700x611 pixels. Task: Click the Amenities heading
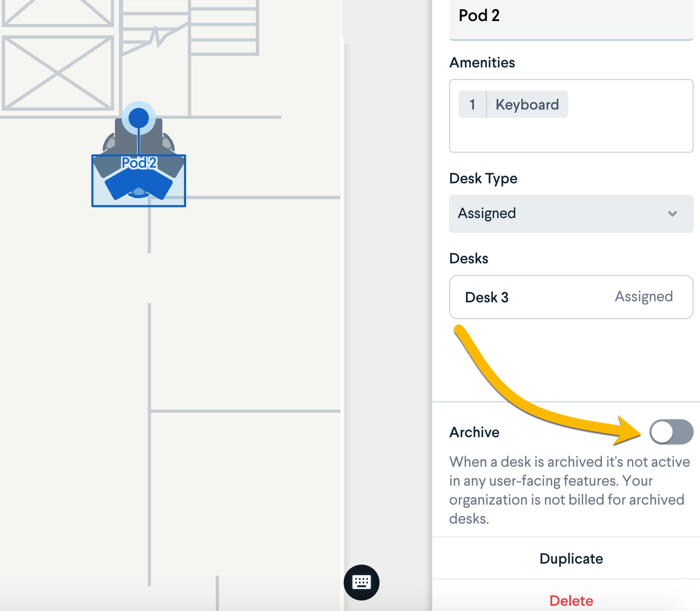click(x=482, y=62)
